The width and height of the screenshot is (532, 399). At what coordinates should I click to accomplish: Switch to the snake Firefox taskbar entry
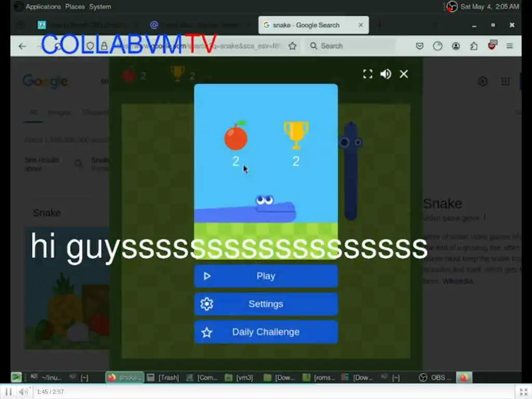click(125, 378)
